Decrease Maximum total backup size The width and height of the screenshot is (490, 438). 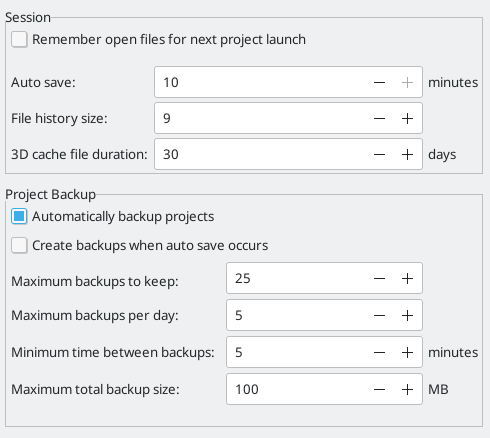[x=379, y=389]
